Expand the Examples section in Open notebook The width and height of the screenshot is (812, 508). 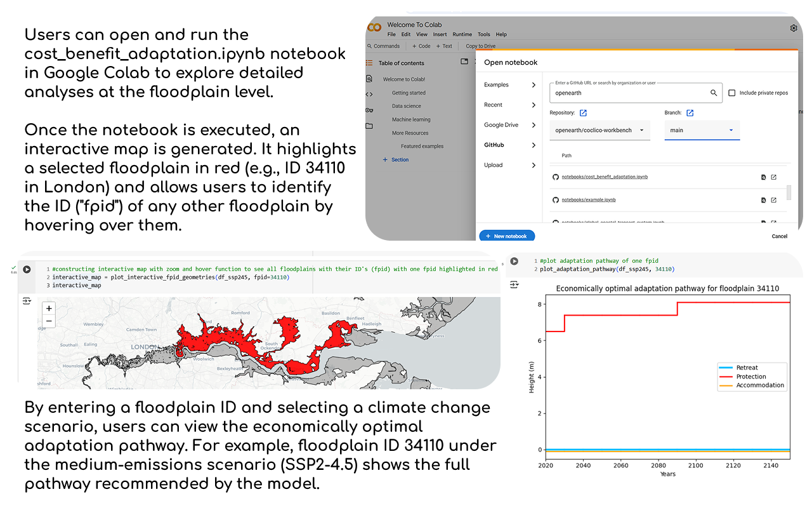(x=510, y=84)
